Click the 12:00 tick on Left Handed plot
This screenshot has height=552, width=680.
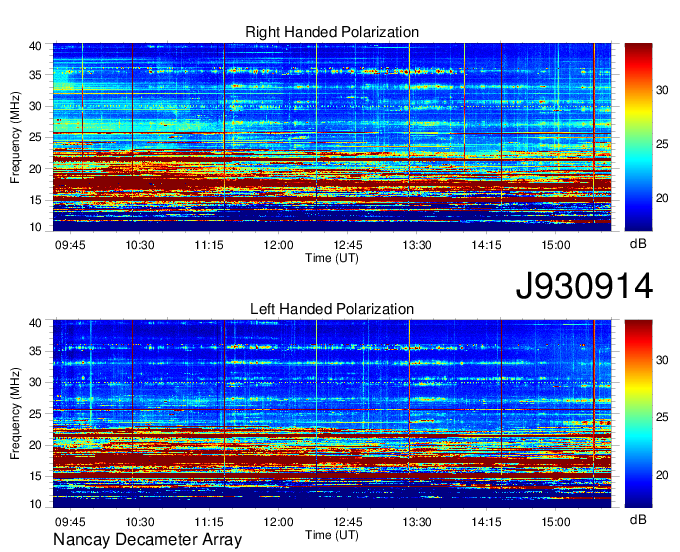[278, 522]
